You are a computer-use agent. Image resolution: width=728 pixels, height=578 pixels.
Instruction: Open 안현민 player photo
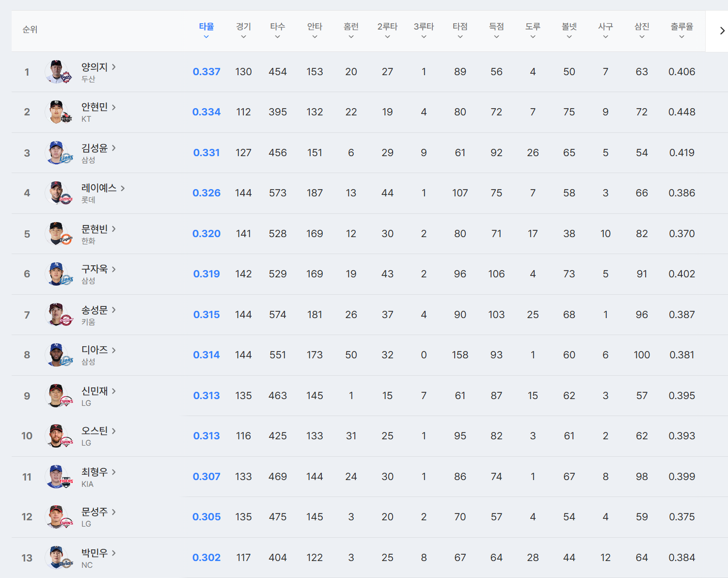click(58, 112)
